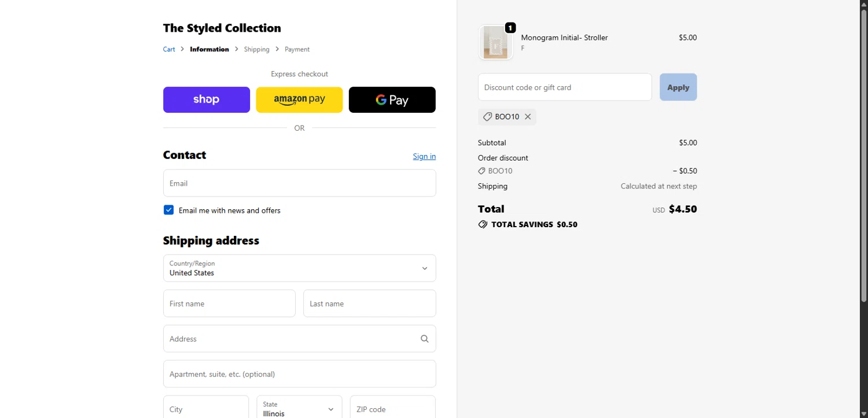
Task: Open the Monogram Initial Stroller product thumbnail
Action: pos(495,43)
